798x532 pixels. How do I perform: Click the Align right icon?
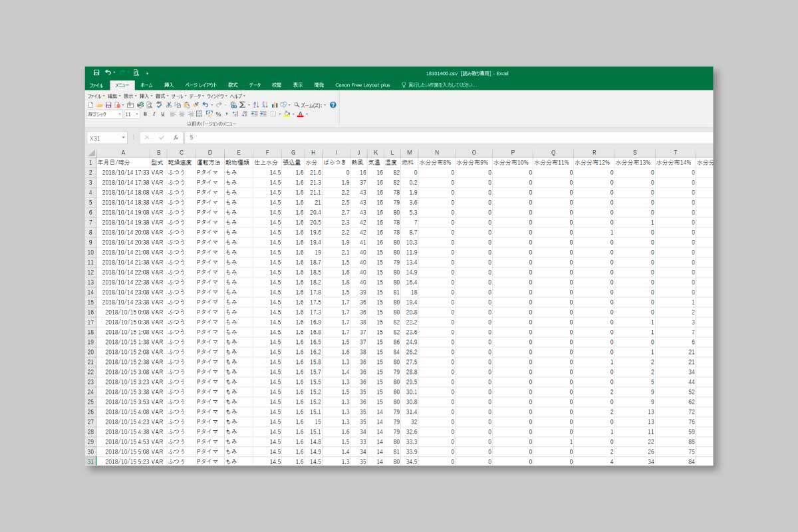pyautogui.click(x=190, y=114)
